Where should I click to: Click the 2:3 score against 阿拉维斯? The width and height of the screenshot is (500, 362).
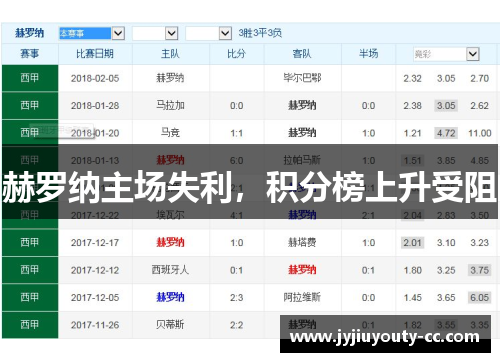click(x=236, y=298)
